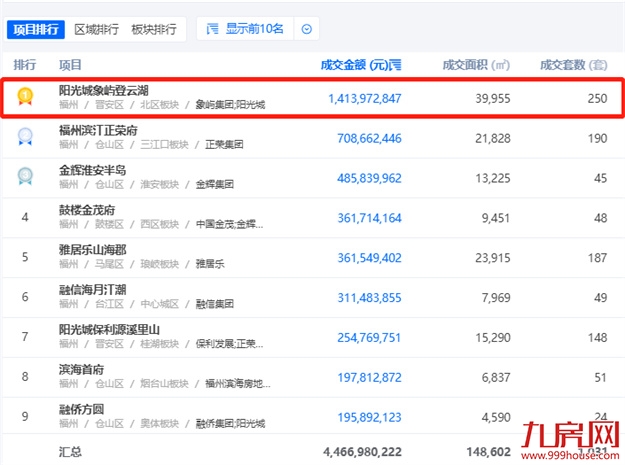Click amount 1,413,972,847
This screenshot has width=625, height=465.
click(365, 98)
